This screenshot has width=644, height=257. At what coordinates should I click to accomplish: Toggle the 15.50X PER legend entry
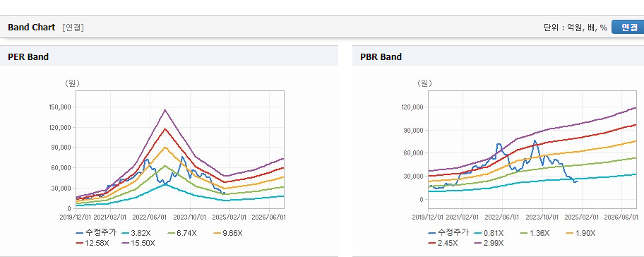click(139, 243)
